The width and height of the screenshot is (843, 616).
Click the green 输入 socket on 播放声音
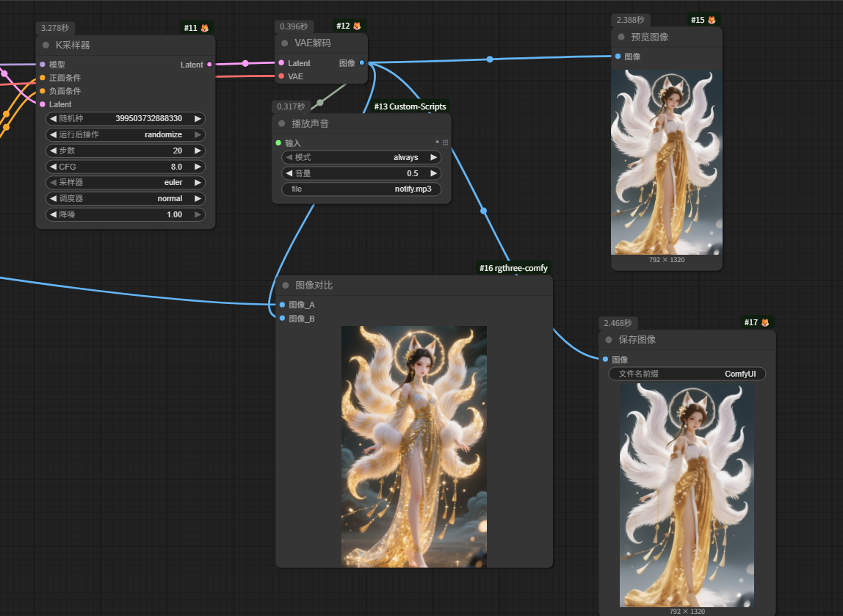point(278,143)
